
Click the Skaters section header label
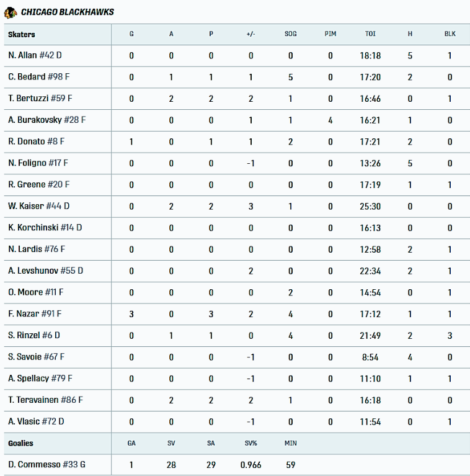22,34
